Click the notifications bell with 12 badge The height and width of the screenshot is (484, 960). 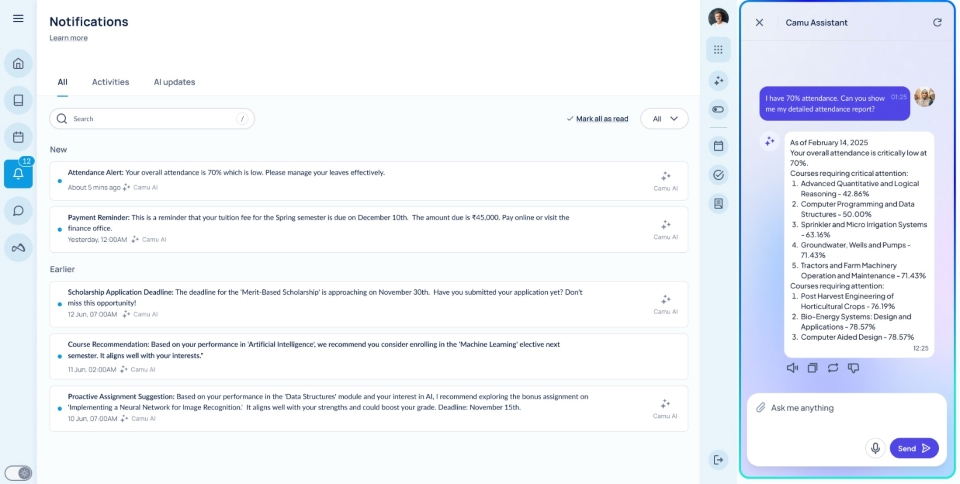point(18,174)
